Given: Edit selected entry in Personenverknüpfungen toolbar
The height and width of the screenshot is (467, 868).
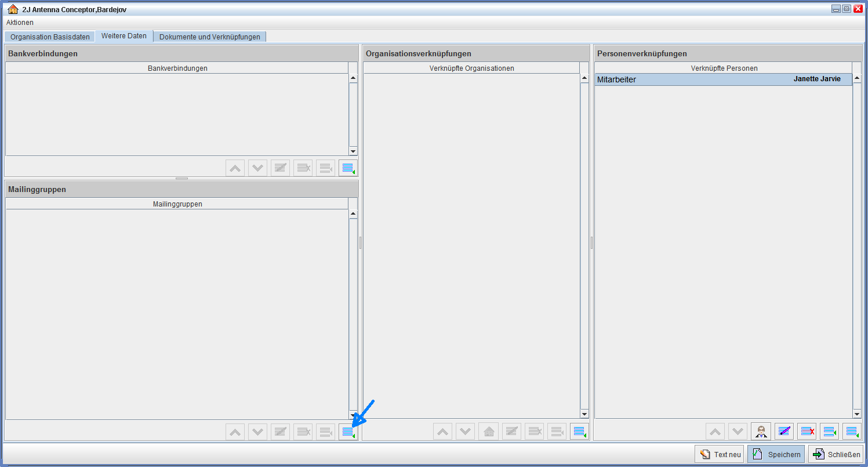Looking at the screenshot, I should 784,432.
